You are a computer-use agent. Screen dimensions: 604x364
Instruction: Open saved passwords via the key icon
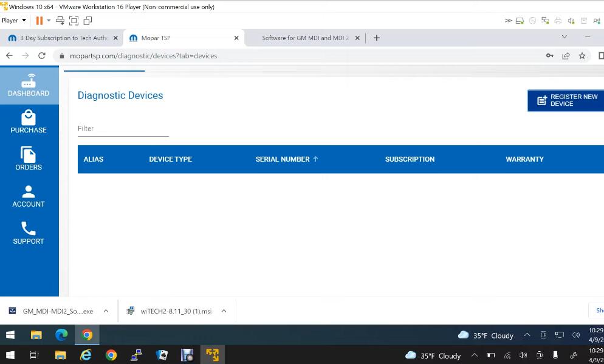[x=550, y=56]
